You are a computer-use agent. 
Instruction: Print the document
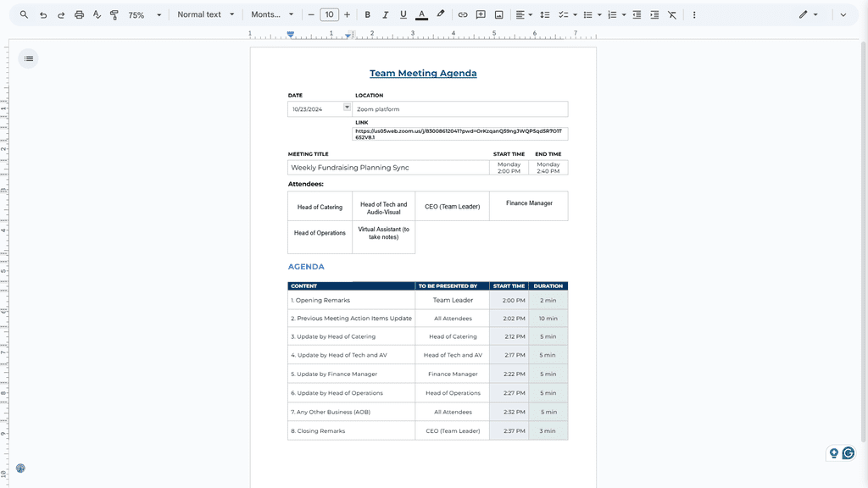click(79, 15)
